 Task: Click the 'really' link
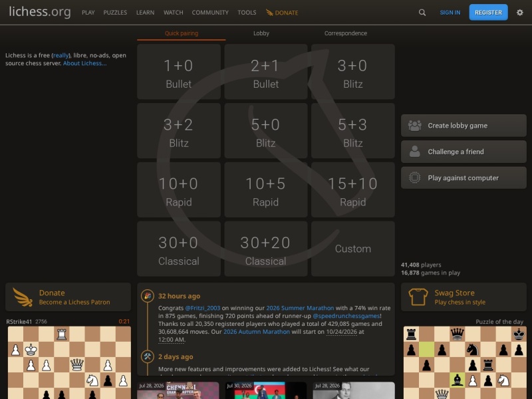coord(61,55)
